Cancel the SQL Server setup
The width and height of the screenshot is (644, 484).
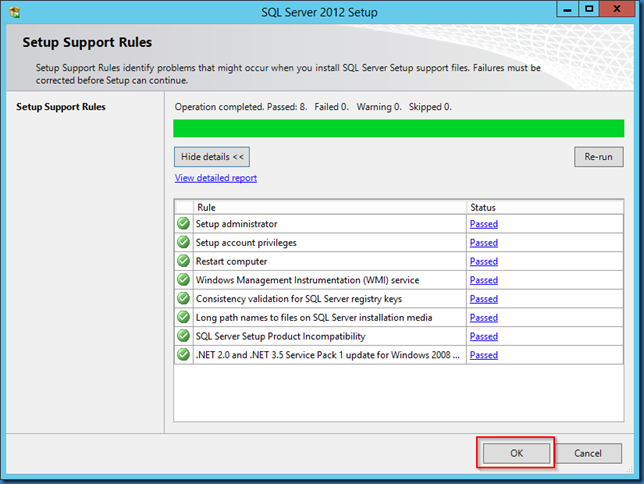pyautogui.click(x=588, y=453)
